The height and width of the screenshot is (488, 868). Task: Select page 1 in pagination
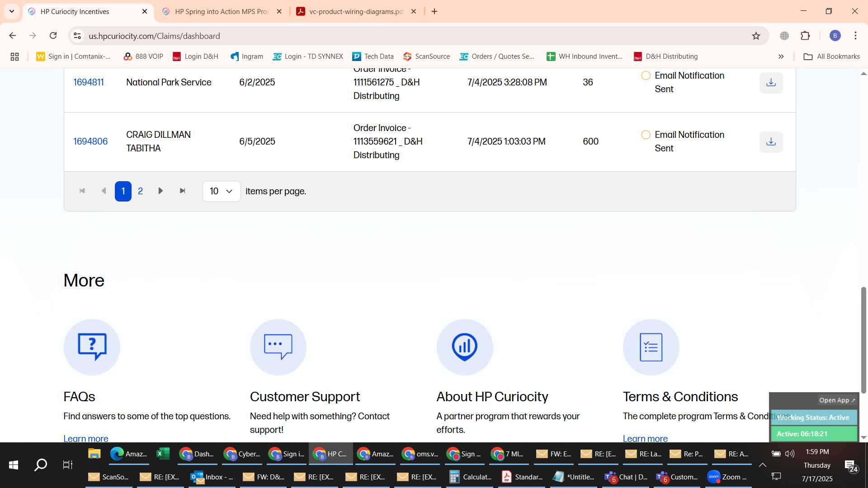123,191
